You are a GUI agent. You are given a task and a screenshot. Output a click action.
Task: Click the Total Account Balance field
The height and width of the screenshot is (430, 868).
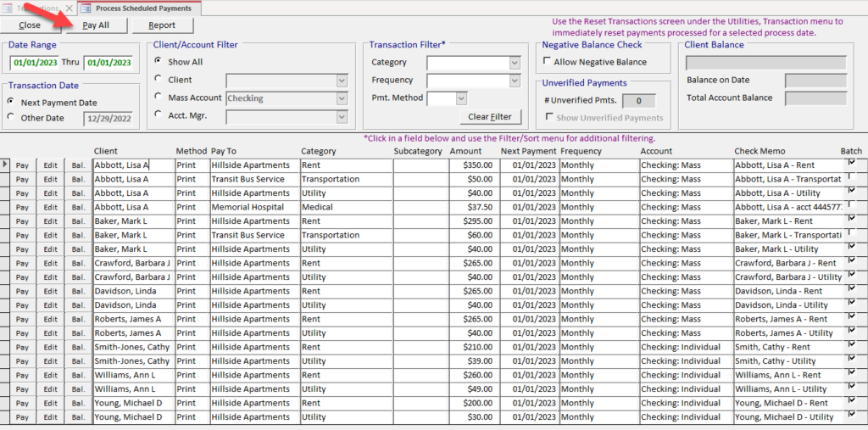pyautogui.click(x=815, y=98)
